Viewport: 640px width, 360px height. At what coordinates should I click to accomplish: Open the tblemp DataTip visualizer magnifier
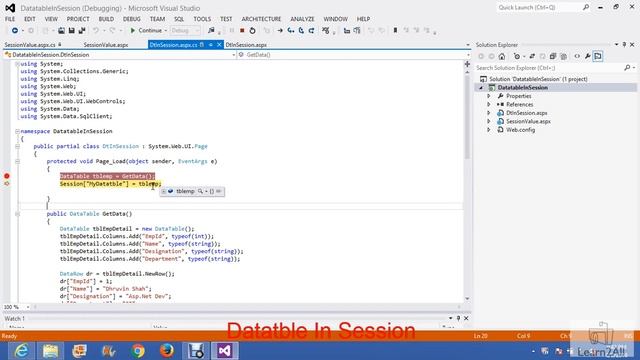200,191
